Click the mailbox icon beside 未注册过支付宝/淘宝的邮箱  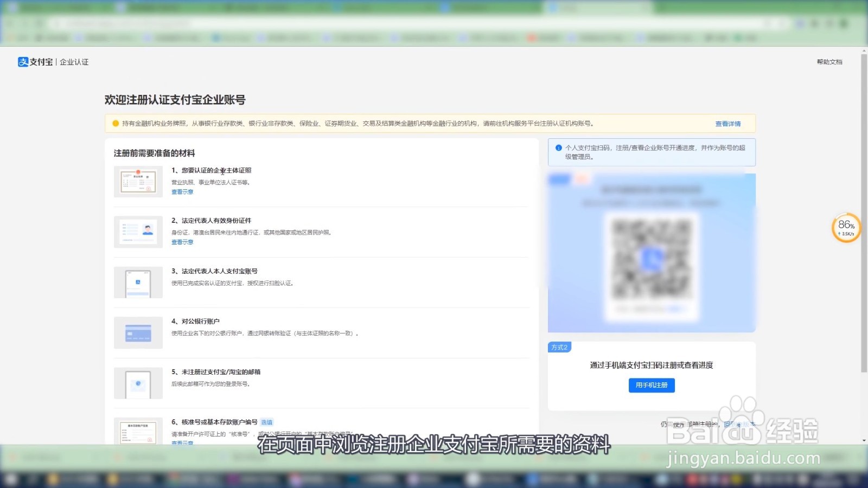[138, 383]
